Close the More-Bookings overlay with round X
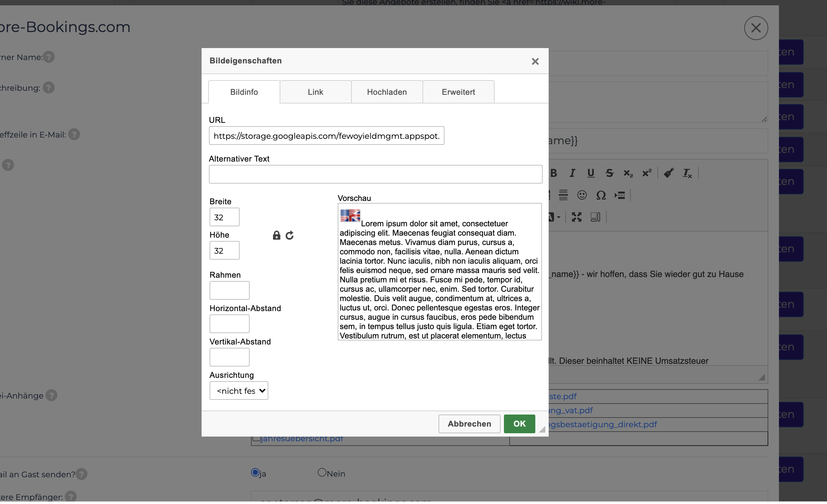This screenshot has width=827, height=504. point(756,28)
